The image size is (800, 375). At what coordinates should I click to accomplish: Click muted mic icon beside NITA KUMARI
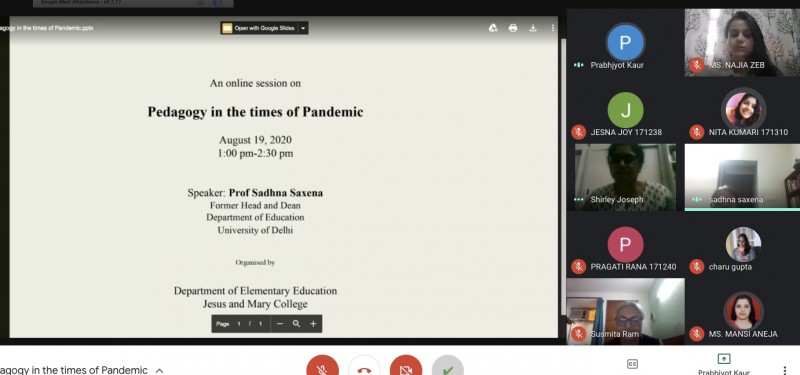pos(696,132)
